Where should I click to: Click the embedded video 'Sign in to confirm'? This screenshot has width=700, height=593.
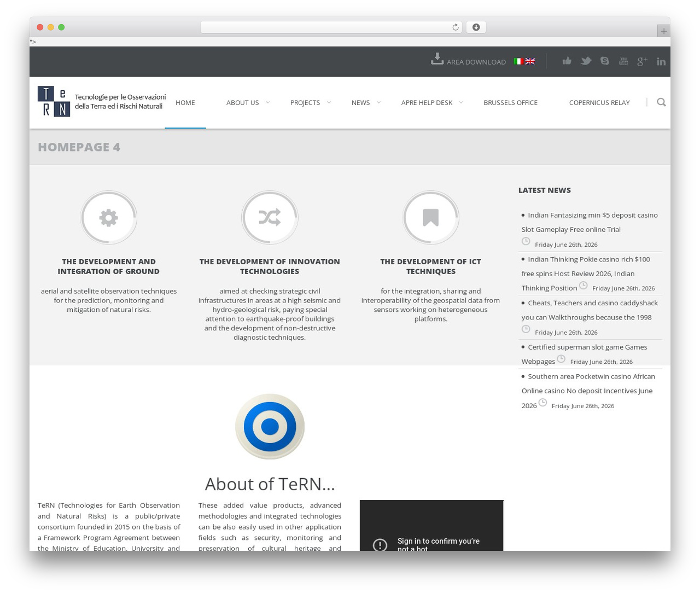[x=431, y=525]
